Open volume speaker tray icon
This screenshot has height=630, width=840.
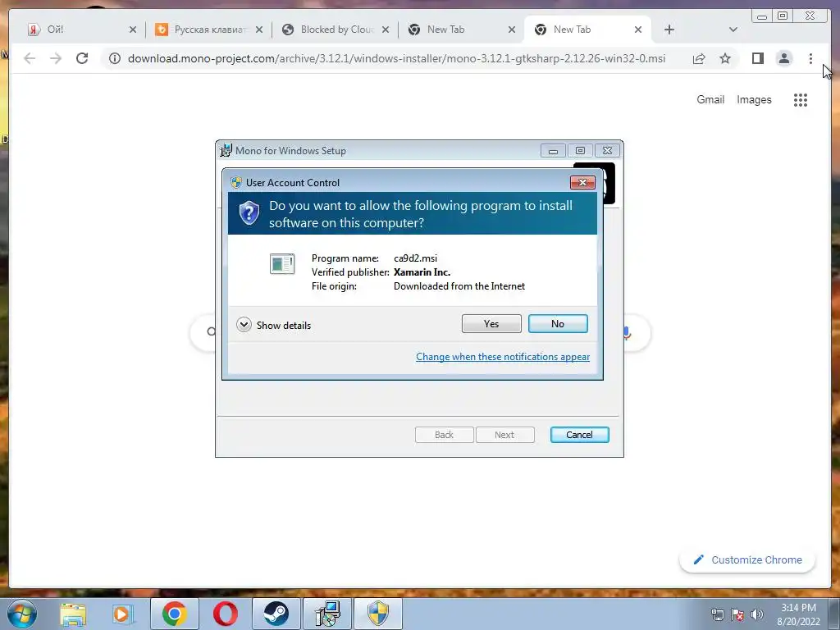click(x=757, y=614)
